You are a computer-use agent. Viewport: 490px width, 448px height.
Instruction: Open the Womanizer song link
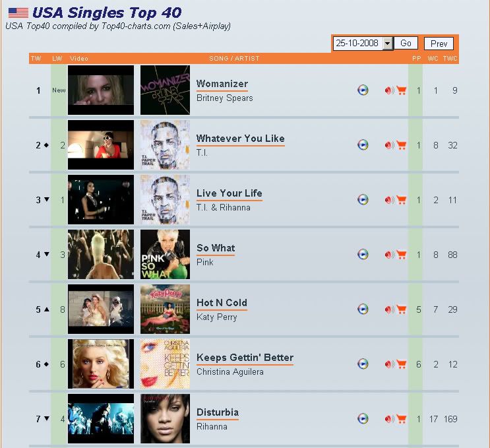click(x=222, y=84)
